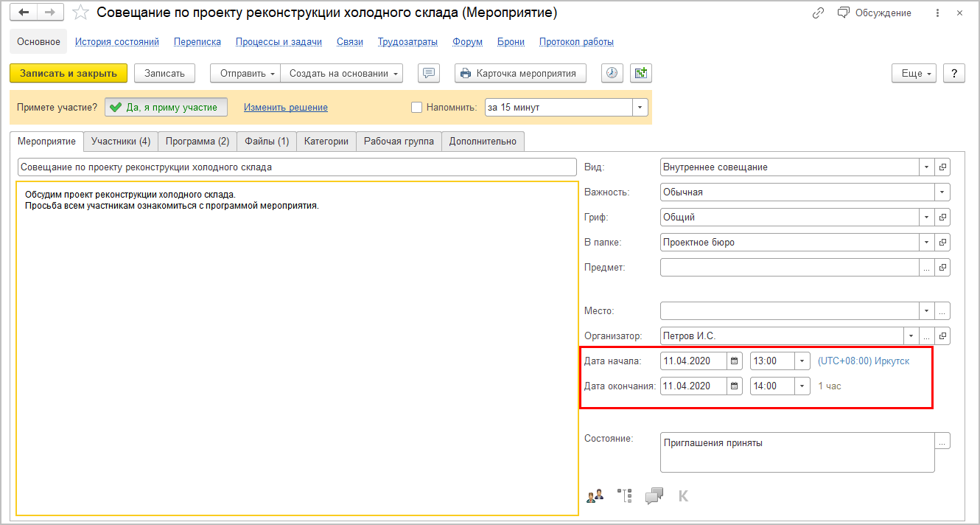
Task: Open calendar picker for Дата начала
Action: pyautogui.click(x=735, y=361)
